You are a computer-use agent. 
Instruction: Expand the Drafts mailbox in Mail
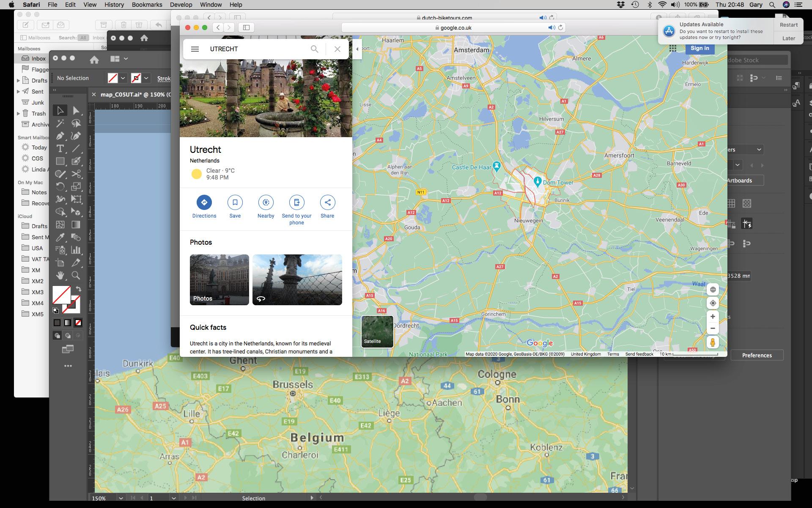pos(18,80)
